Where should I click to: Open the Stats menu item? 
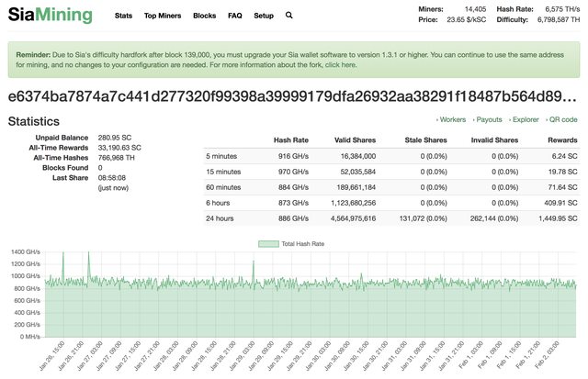point(123,16)
